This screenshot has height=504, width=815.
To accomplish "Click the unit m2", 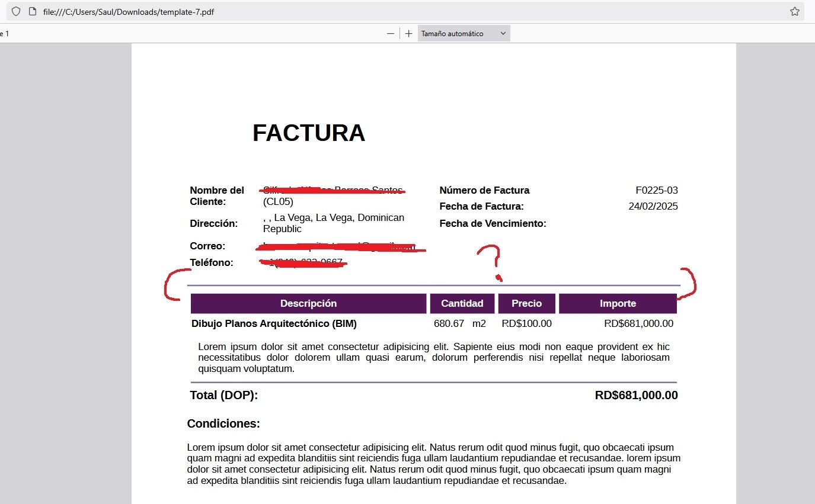I will 479,324.
